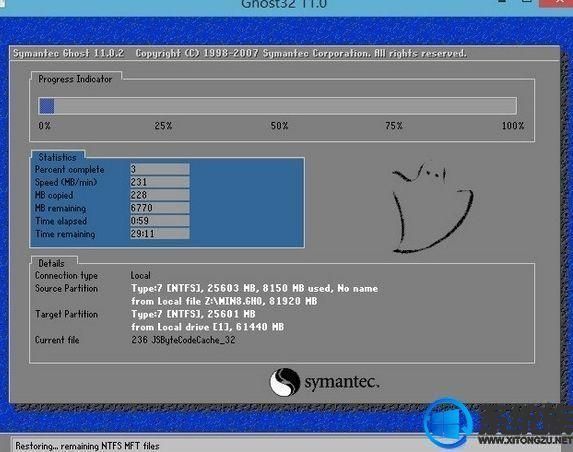The image size is (573, 452).
Task: Click the restore progress bar
Action: click(277, 106)
